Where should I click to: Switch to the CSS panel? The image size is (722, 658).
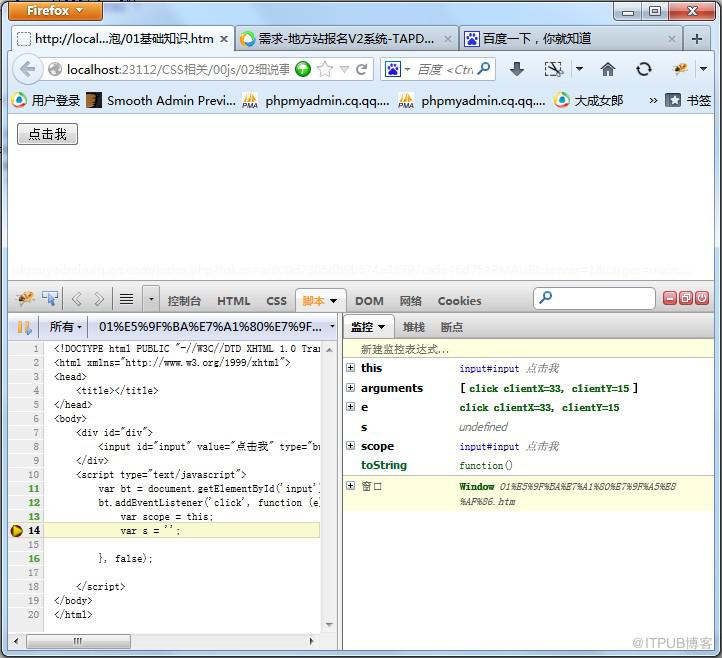click(x=276, y=301)
